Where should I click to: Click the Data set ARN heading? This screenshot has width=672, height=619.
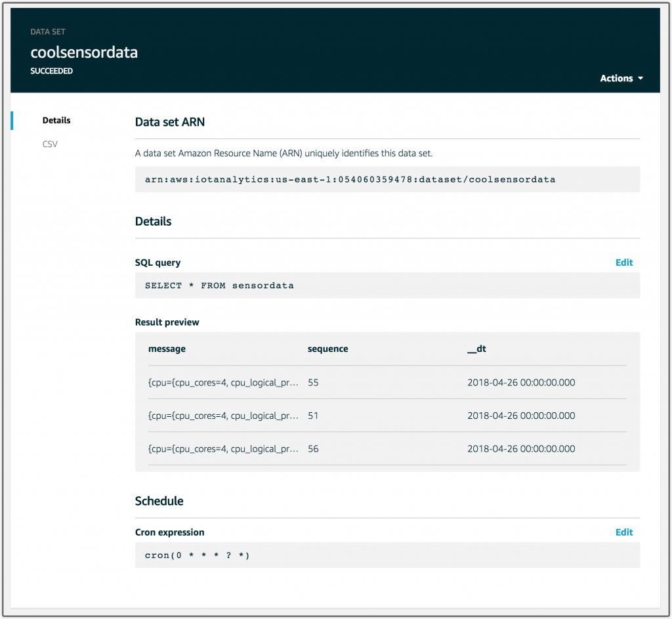click(x=170, y=121)
